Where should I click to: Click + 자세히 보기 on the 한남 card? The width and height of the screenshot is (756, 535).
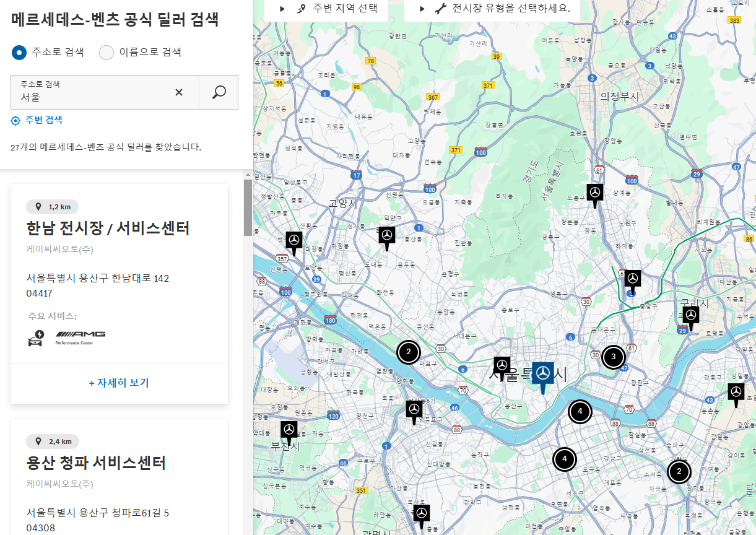tap(119, 383)
